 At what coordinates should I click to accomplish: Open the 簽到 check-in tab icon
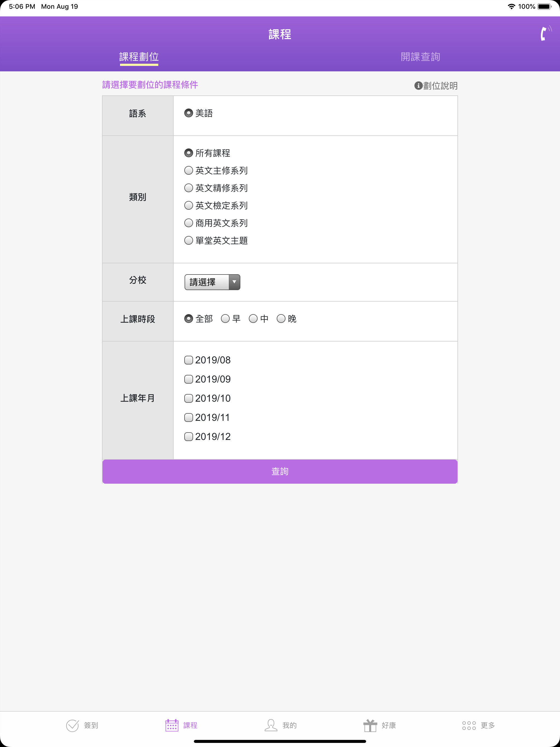pos(72,725)
